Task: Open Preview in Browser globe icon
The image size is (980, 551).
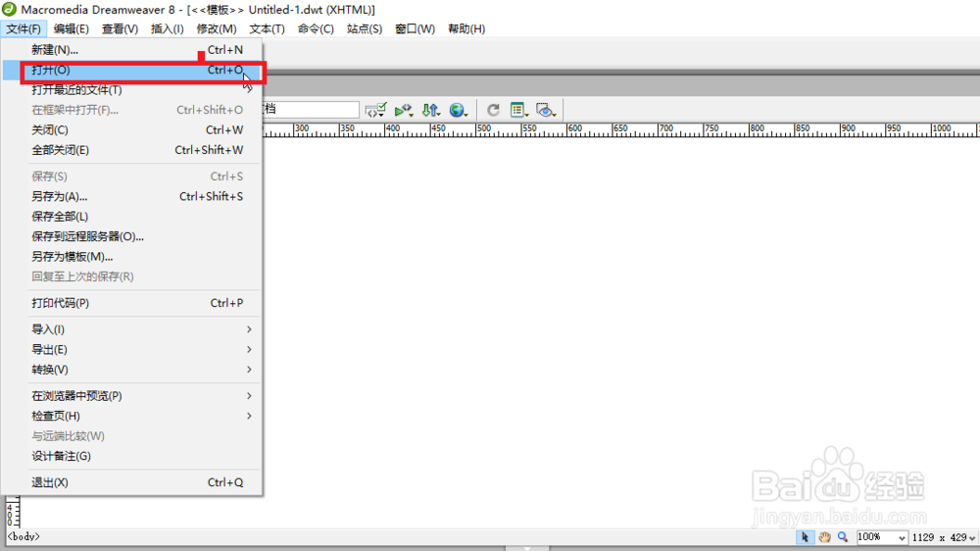Action: point(458,110)
